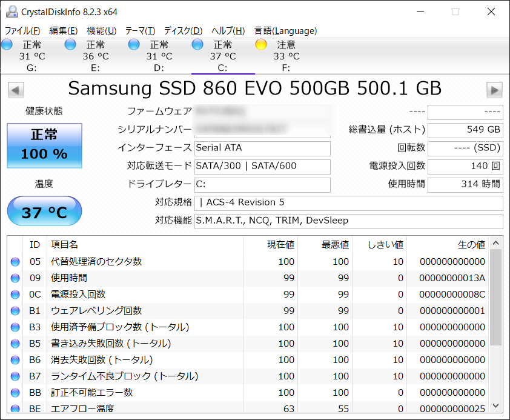Click the yellow caution orb for F:
Image resolution: width=510 pixels, height=420 pixels.
coord(261,44)
